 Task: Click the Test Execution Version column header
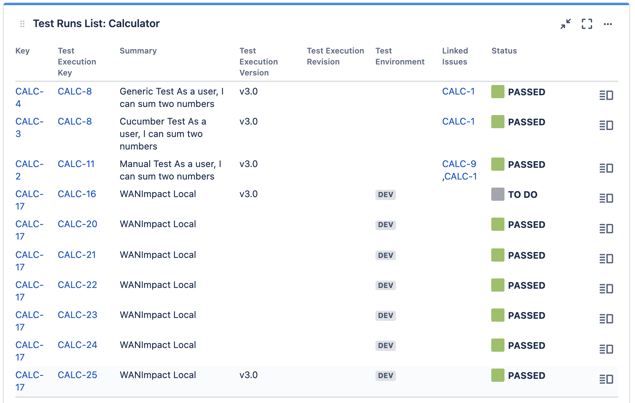[258, 62]
